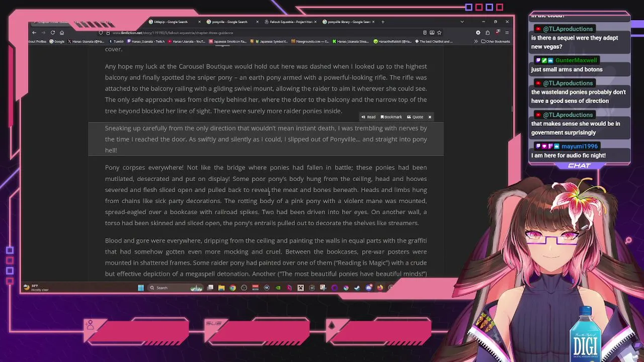Launch Google Chrome from taskbar
Image resolution: width=644 pixels, height=362 pixels.
point(232,288)
